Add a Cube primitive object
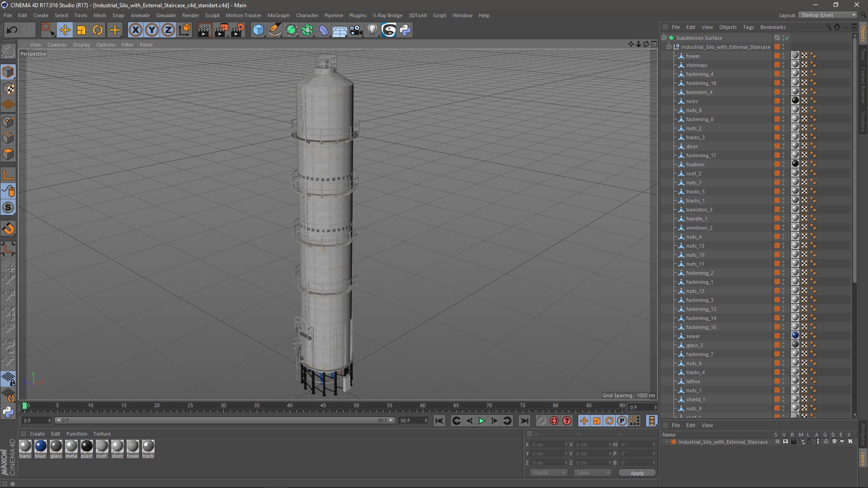 [x=258, y=30]
